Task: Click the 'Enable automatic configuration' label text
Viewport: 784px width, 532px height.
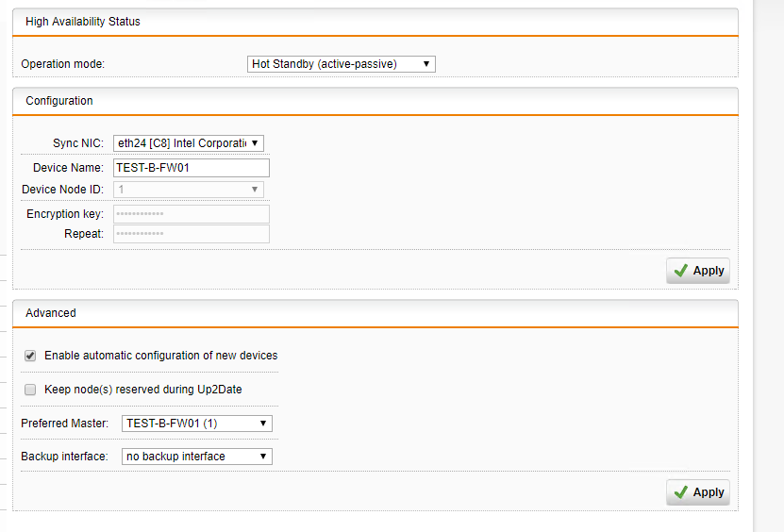Action: tap(160, 356)
